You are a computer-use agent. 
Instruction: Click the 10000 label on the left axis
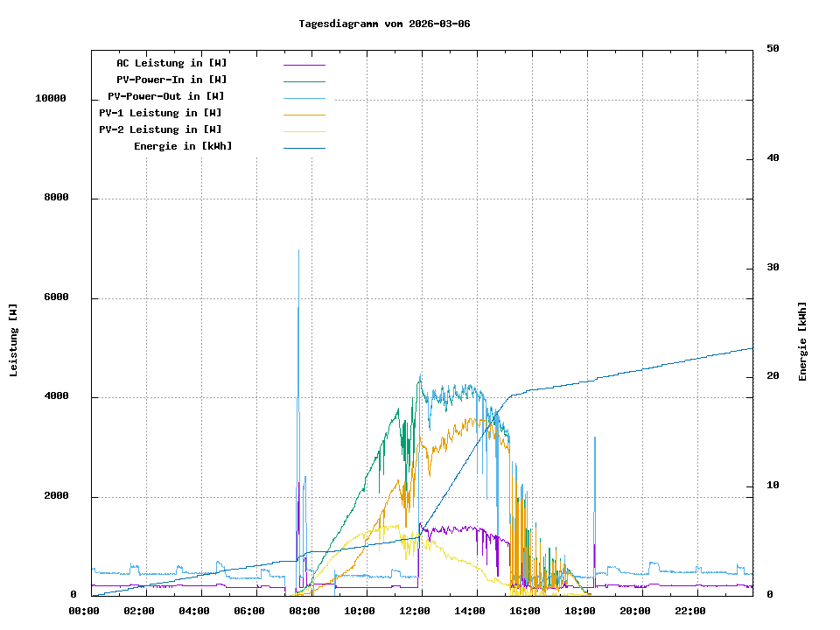tap(51, 99)
